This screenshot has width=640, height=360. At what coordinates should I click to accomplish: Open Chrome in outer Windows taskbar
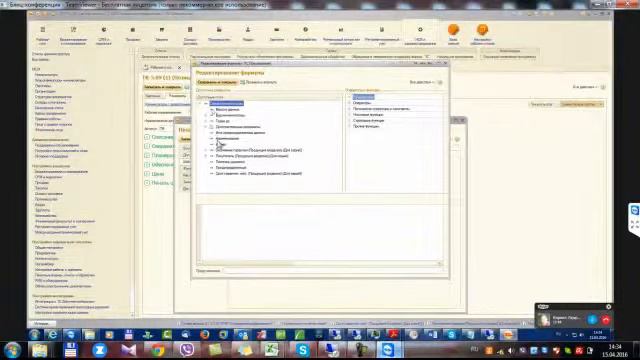(158, 350)
